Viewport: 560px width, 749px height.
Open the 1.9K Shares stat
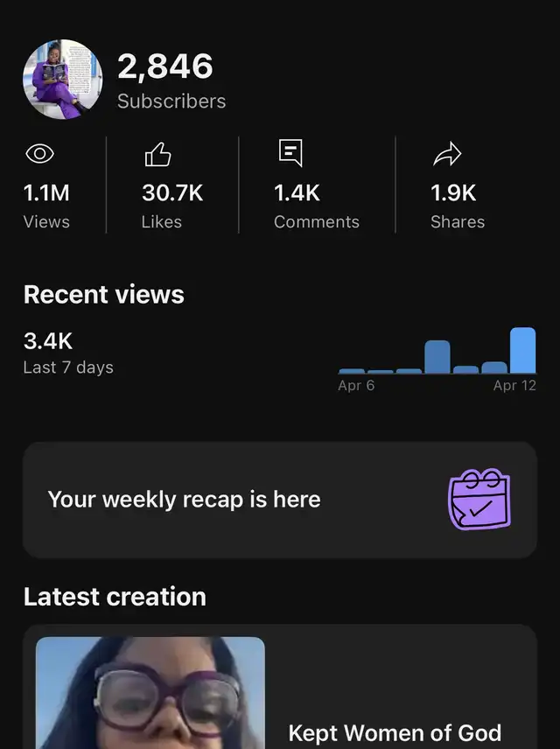453,193
